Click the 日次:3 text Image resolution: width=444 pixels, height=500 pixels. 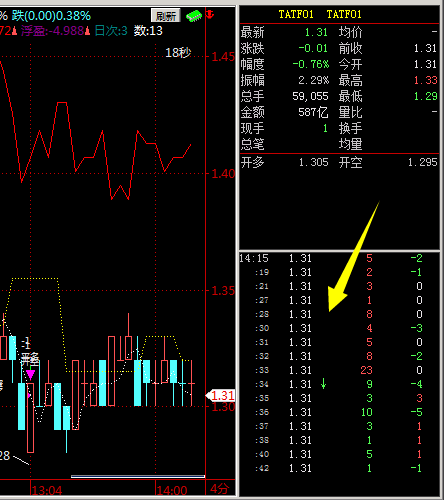click(x=111, y=31)
